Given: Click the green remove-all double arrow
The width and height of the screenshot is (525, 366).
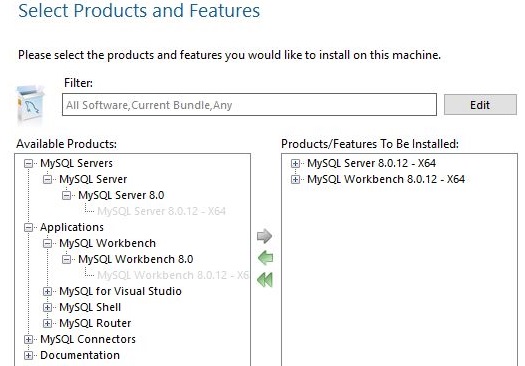Looking at the screenshot, I should click(265, 280).
